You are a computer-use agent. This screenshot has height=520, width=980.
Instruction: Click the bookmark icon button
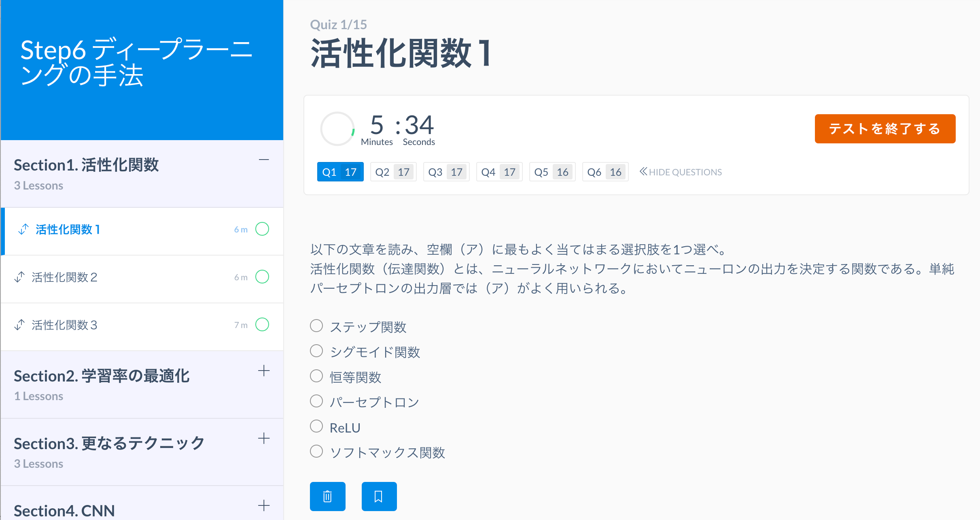coord(379,496)
